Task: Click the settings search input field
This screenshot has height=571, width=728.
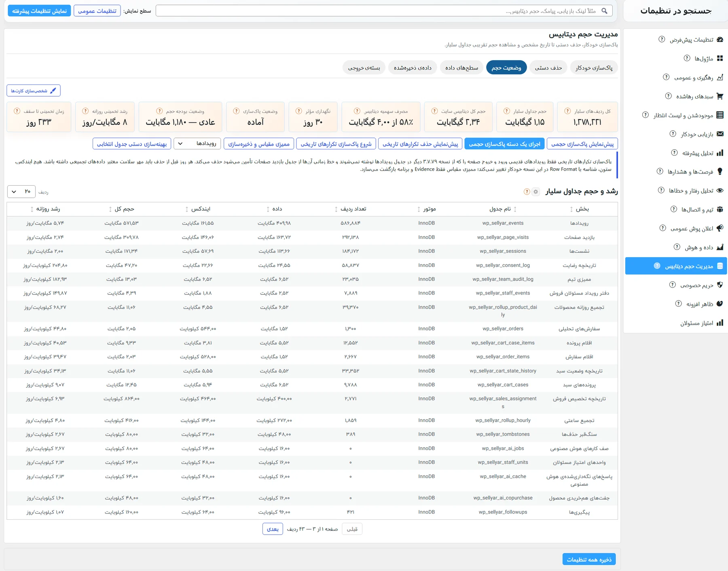Action: click(384, 11)
